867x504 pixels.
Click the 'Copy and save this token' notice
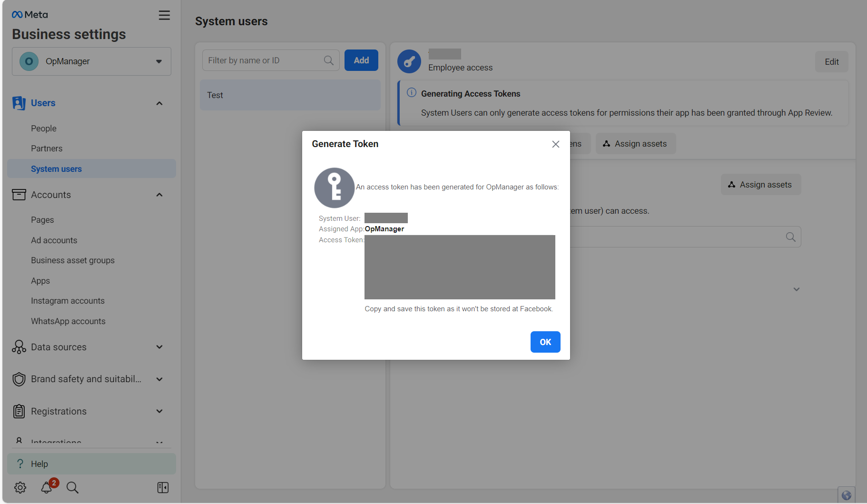(x=459, y=309)
